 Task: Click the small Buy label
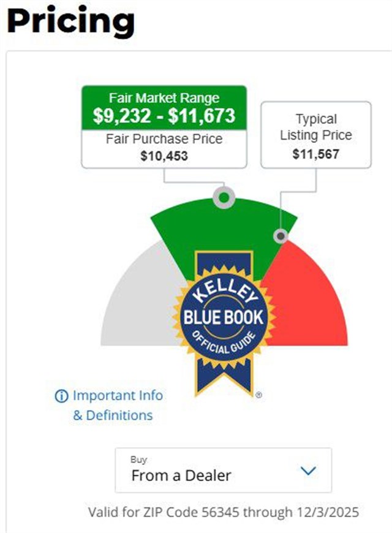coord(138,459)
